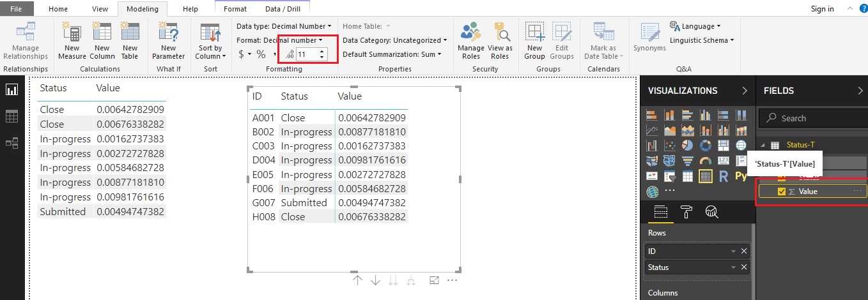
Task: Remove ID field from Rows
Action: (744, 251)
